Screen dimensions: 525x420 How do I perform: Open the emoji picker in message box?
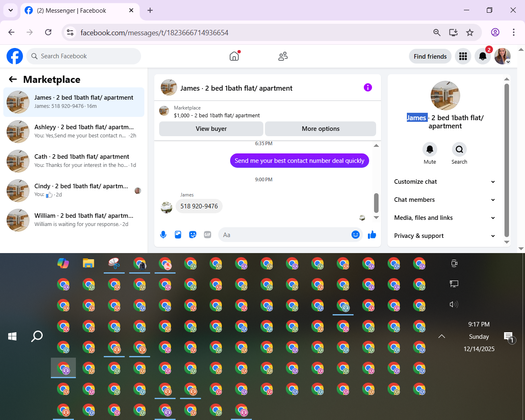point(356,235)
